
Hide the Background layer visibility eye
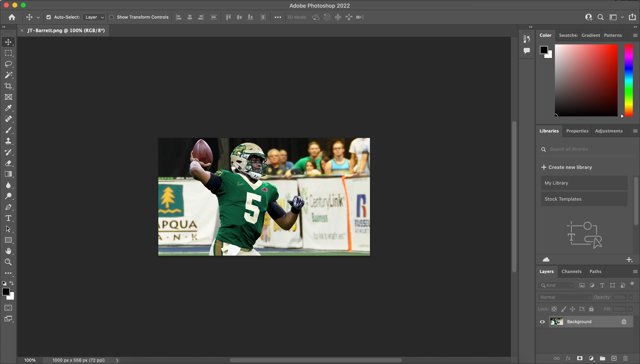click(542, 322)
